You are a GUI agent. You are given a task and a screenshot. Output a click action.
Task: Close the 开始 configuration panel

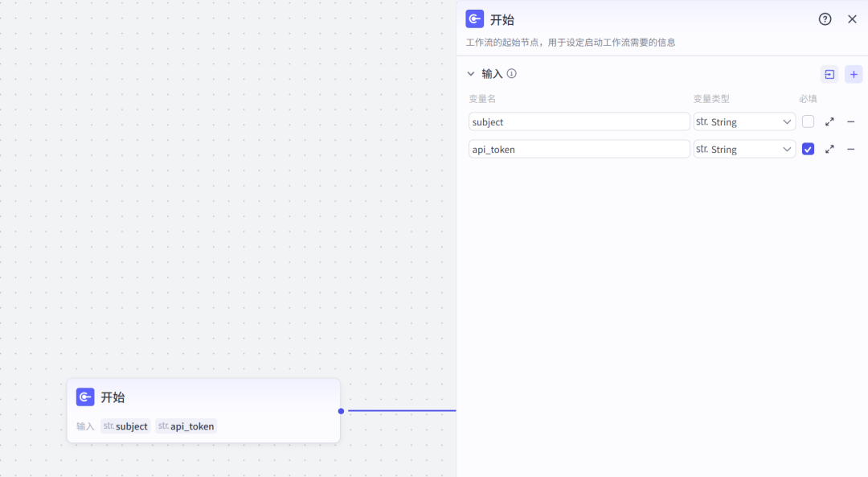[x=852, y=19]
